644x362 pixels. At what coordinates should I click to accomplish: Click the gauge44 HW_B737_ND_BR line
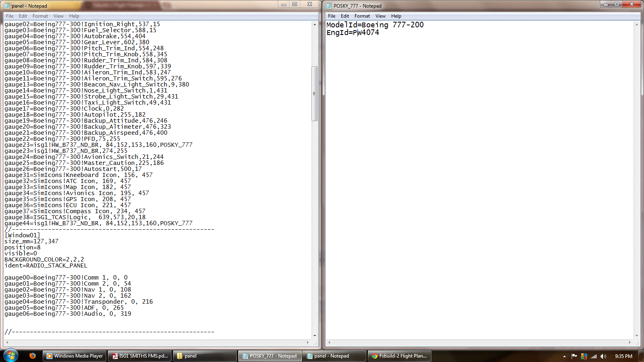(x=99, y=223)
